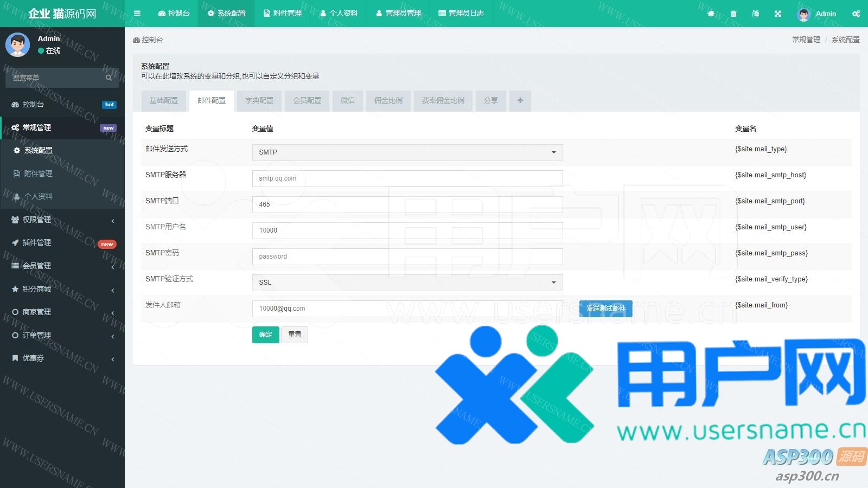Expand the 权限管理 sidebar menu
The height and width of the screenshot is (488, 868).
coord(62,220)
